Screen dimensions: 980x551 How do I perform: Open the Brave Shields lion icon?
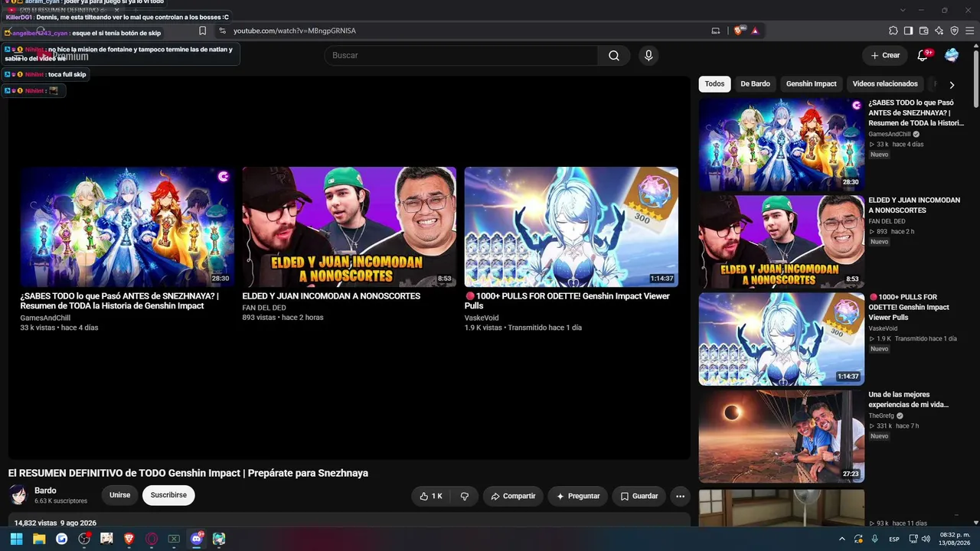(x=738, y=31)
